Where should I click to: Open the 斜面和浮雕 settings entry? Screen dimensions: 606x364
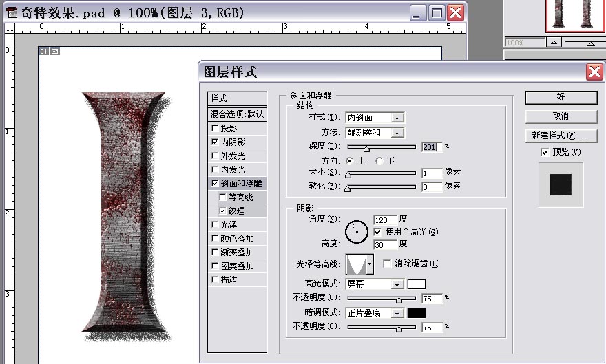point(241,183)
